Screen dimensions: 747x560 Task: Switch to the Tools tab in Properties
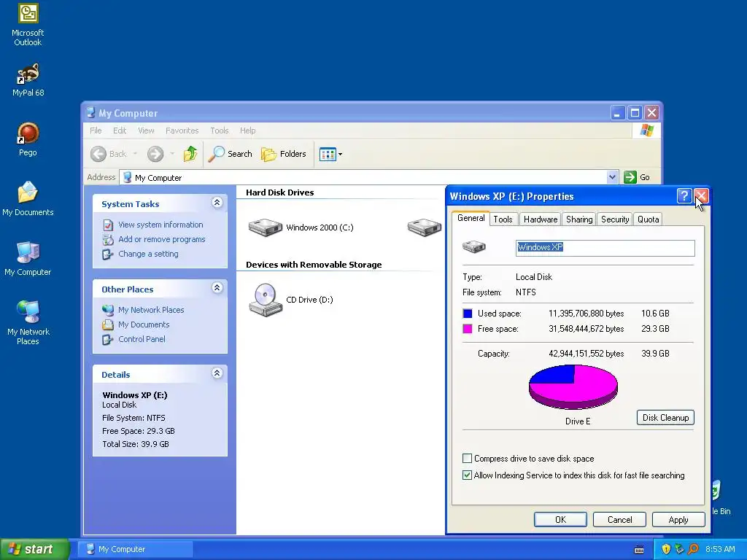pos(503,219)
